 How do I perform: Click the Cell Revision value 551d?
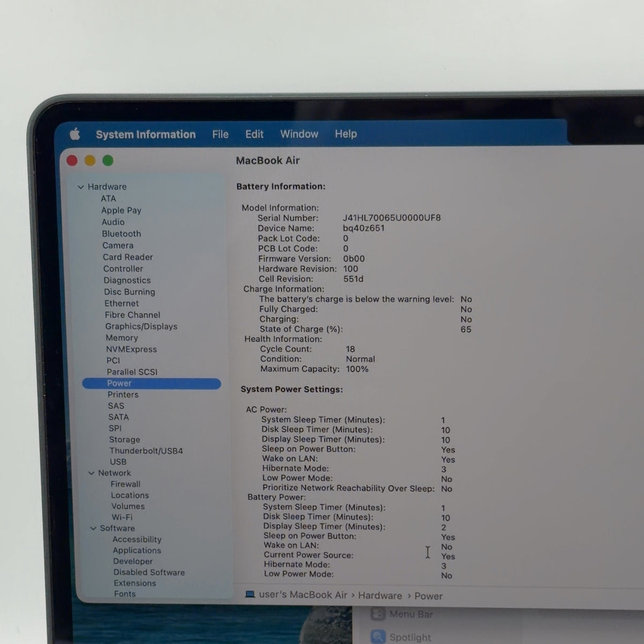coord(353,279)
